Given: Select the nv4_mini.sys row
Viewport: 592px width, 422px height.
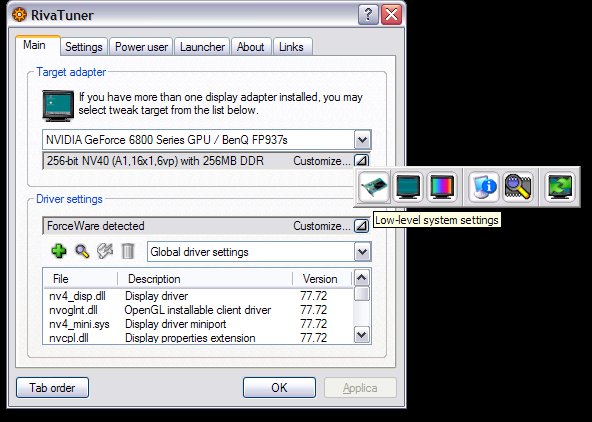Looking at the screenshot, I should pyautogui.click(x=199, y=324).
